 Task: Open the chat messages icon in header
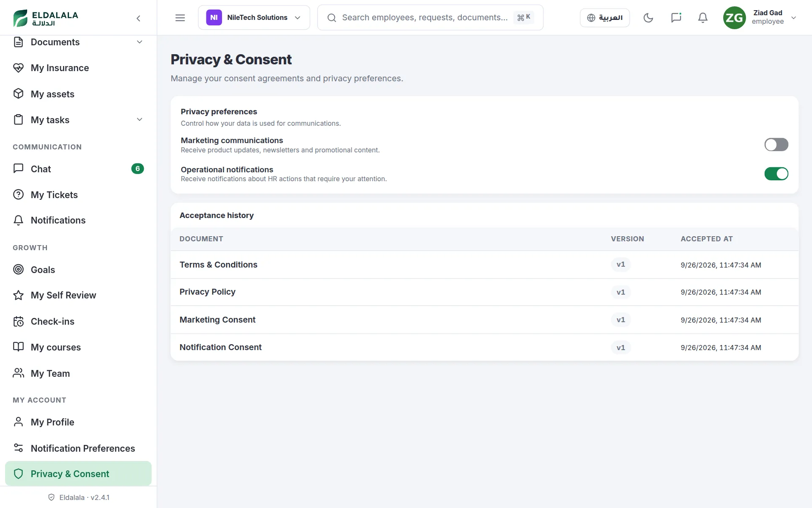(676, 18)
